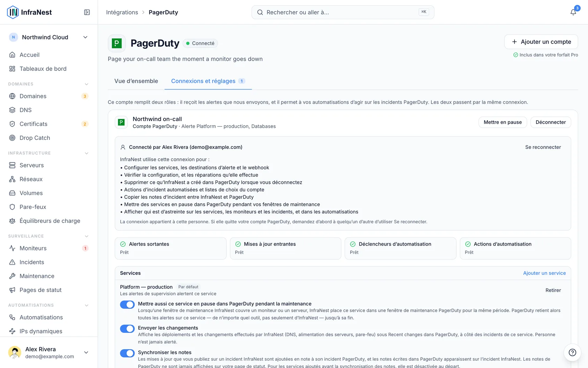Collapse the Surveillance sidebar section
This screenshot has width=588, height=368.
point(86,236)
